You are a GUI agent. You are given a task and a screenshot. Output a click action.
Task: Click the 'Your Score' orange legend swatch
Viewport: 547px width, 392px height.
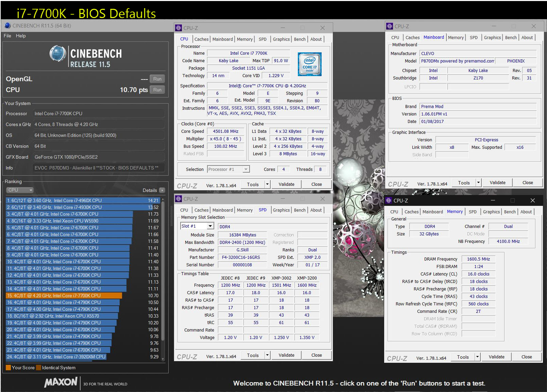tap(8, 368)
